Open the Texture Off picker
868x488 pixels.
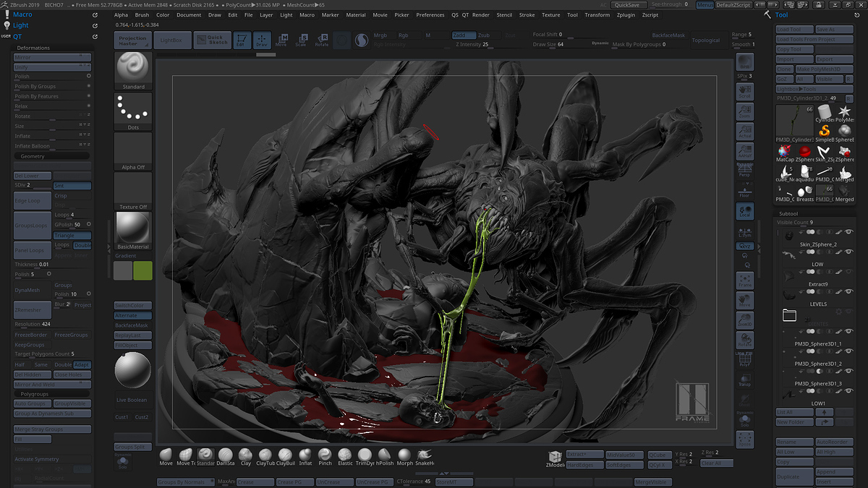(133, 190)
